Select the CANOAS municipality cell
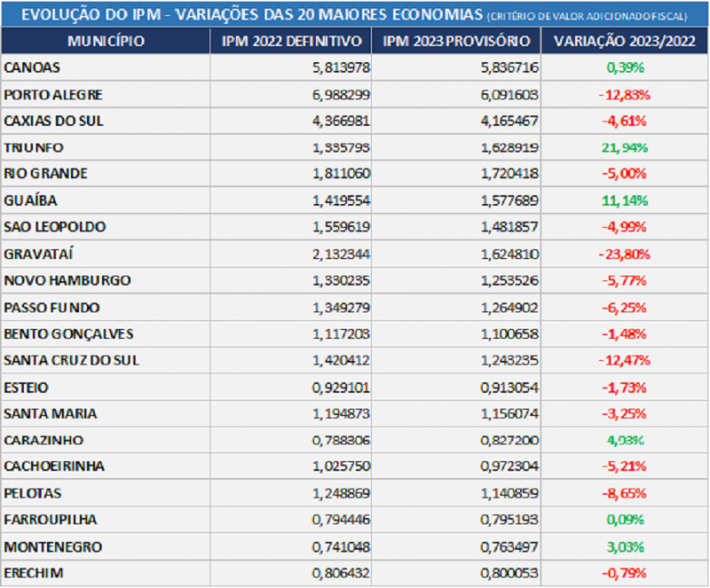This screenshot has height=588, width=710. tap(106, 67)
